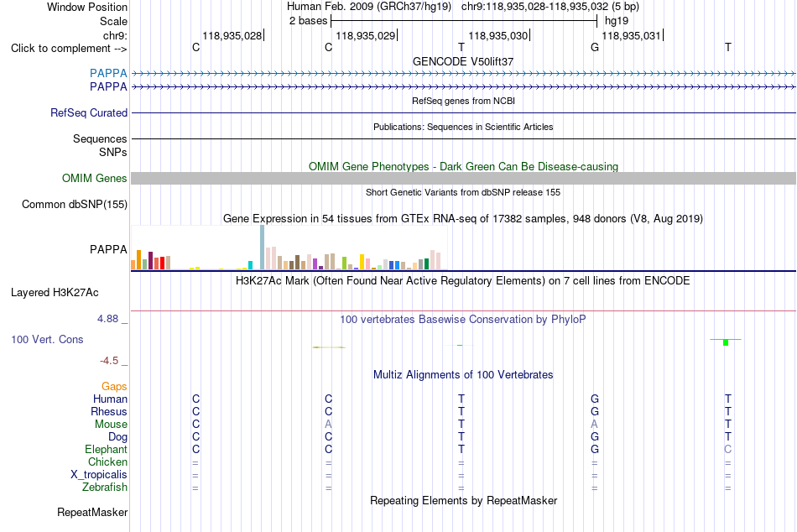Click the -4.5 PhyloP lower limit value
Viewport: 797px width, 532px height.
[109, 361]
